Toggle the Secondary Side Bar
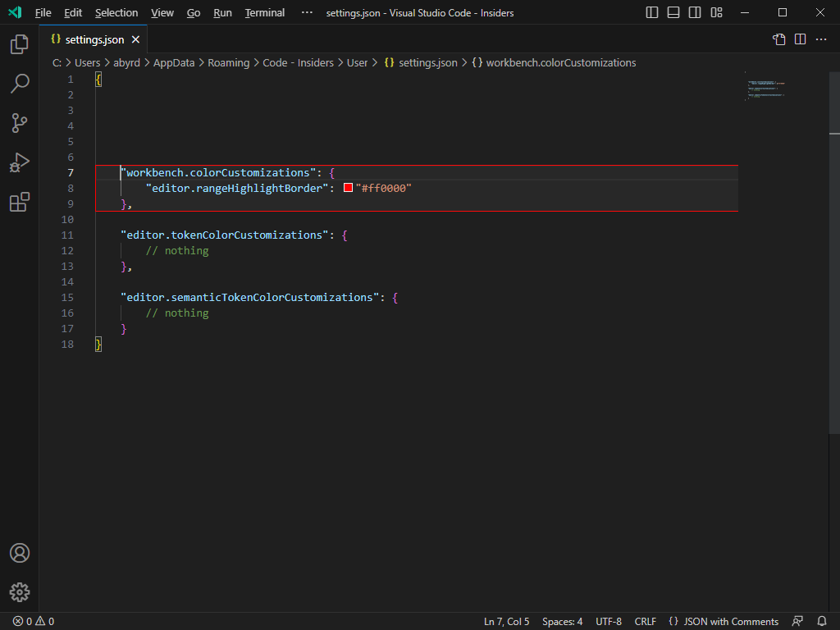The height and width of the screenshot is (630, 840). click(x=695, y=12)
